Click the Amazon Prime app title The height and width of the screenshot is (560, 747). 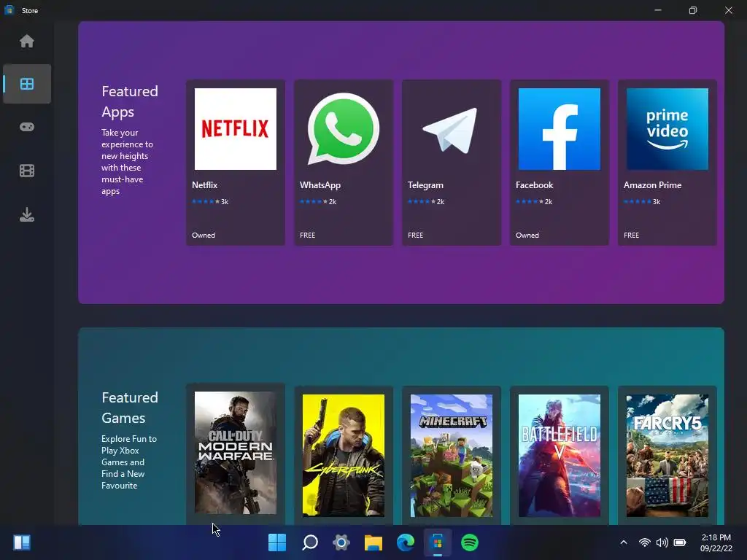pyautogui.click(x=652, y=185)
